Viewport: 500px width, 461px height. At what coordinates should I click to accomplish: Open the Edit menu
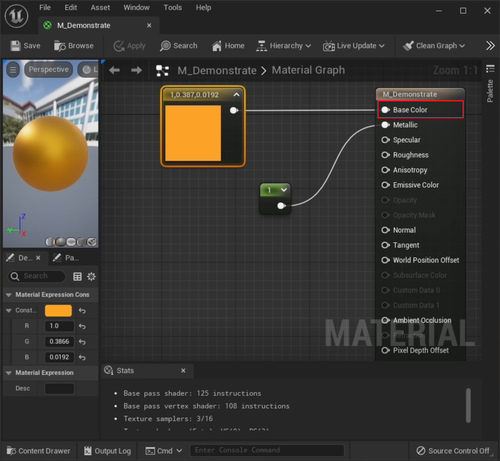[x=71, y=8]
